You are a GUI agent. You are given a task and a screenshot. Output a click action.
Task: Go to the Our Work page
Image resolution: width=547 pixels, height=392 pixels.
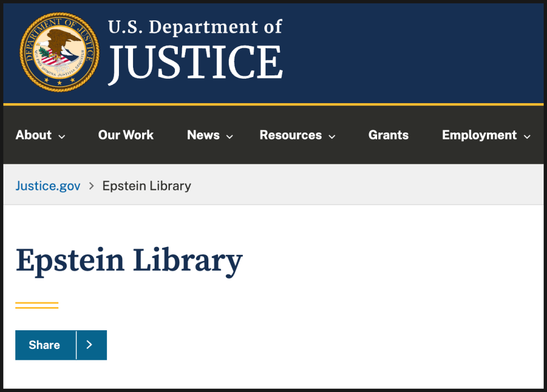[x=126, y=135]
